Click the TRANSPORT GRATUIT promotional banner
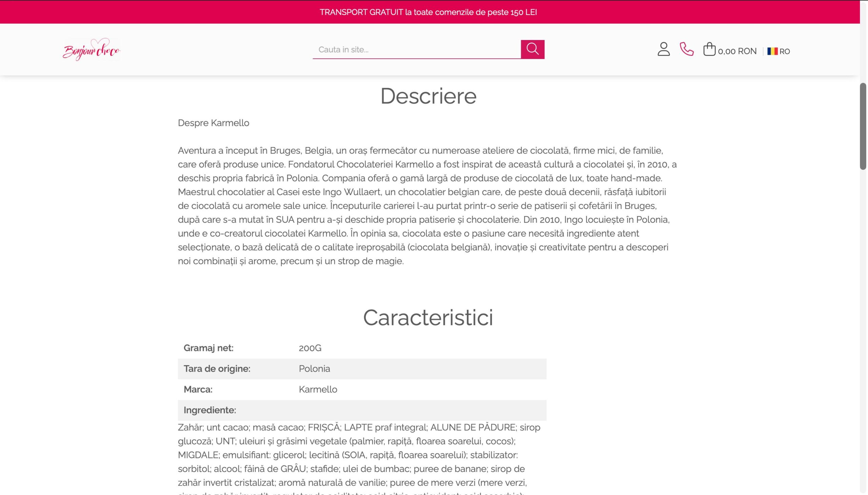Viewport: 868px width, 495px height. (428, 12)
